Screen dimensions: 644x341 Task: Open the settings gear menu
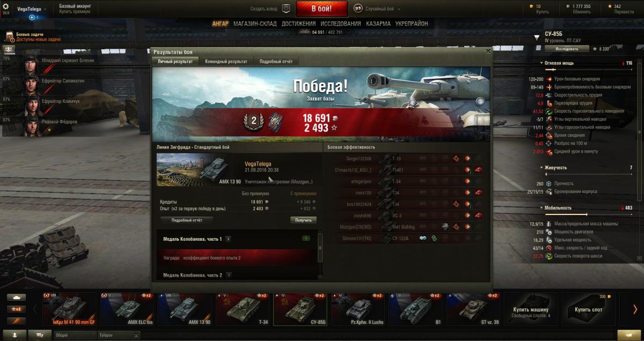pyautogui.click(x=6, y=7)
